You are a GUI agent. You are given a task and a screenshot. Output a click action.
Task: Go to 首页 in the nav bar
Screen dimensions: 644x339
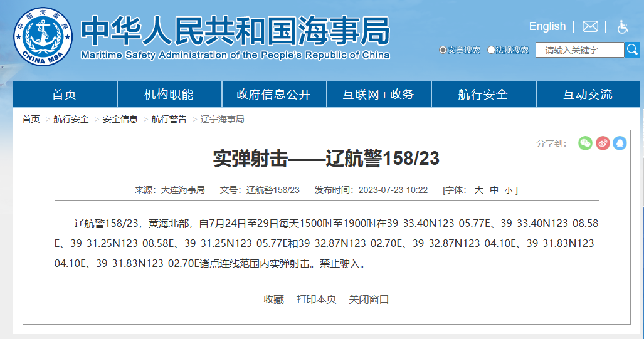65,95
